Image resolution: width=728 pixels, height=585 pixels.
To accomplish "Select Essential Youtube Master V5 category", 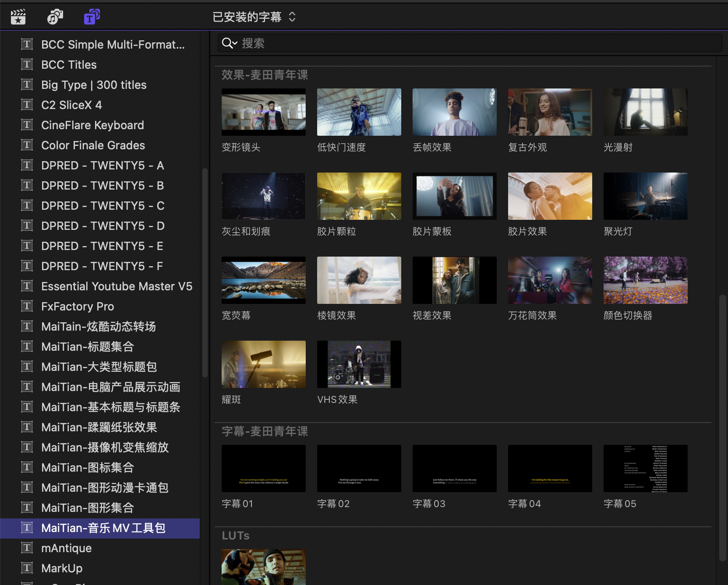I will point(100,286).
